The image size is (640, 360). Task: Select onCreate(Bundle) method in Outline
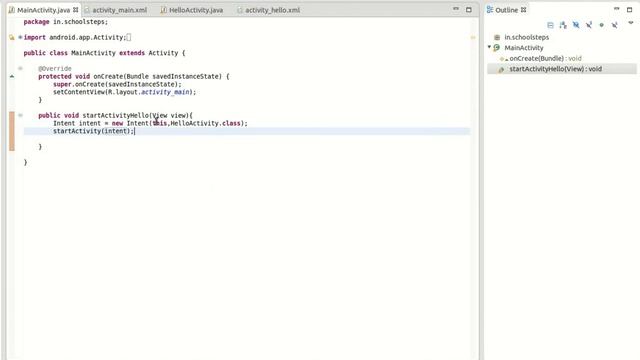point(545,58)
